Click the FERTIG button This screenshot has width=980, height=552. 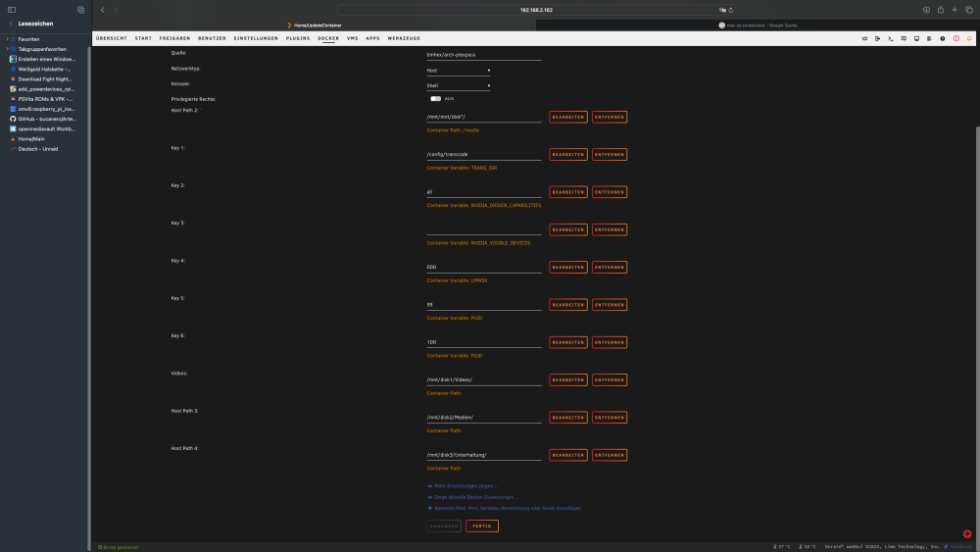click(482, 526)
